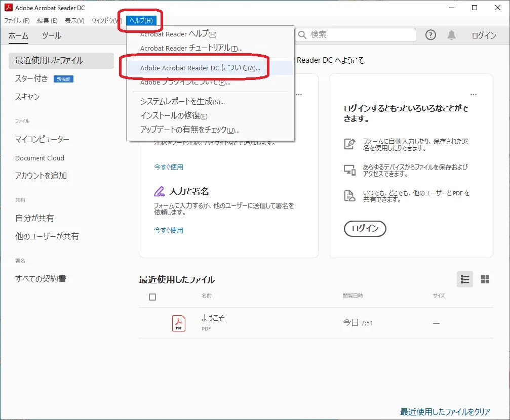Click the PDF sharing icon
The width and height of the screenshot is (510, 420).
(x=349, y=196)
